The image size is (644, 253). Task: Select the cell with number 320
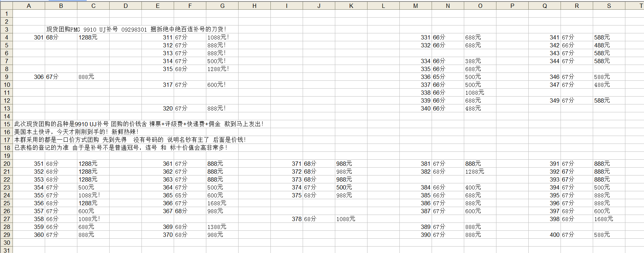coord(167,108)
